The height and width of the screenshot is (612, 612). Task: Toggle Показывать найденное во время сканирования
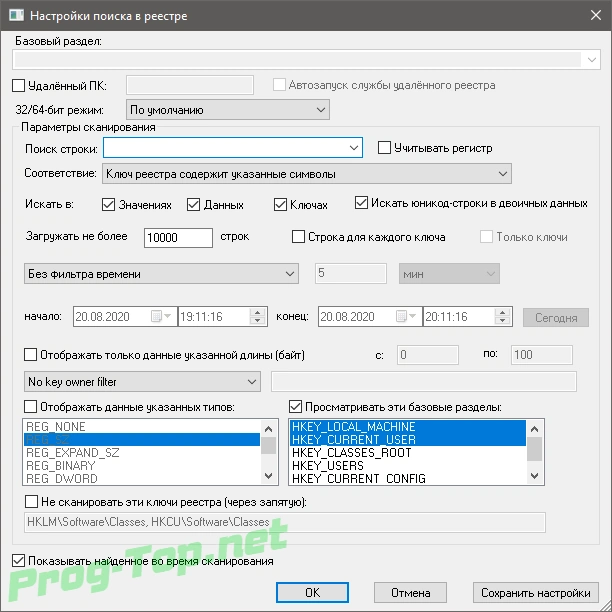[x=18, y=560]
